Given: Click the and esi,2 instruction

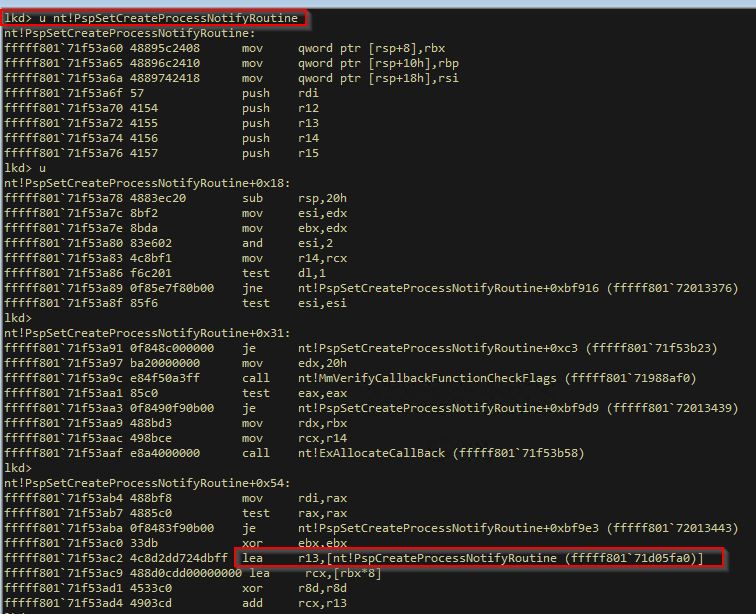Looking at the screenshot, I should (287, 243).
